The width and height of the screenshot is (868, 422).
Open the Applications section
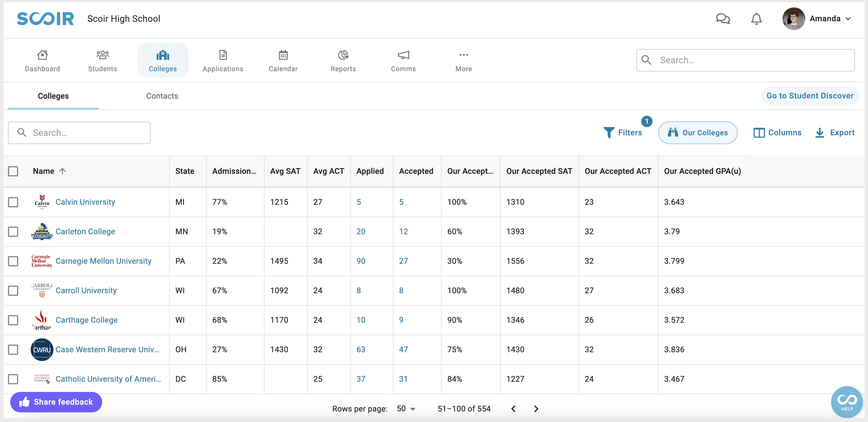pos(223,61)
